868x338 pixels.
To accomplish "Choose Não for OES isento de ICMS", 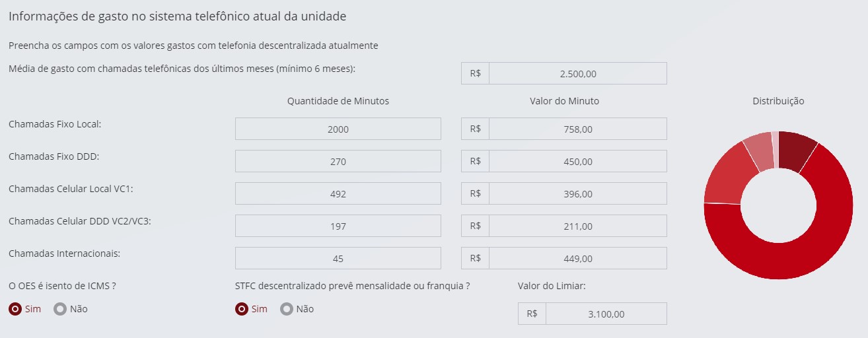I will pos(60,309).
